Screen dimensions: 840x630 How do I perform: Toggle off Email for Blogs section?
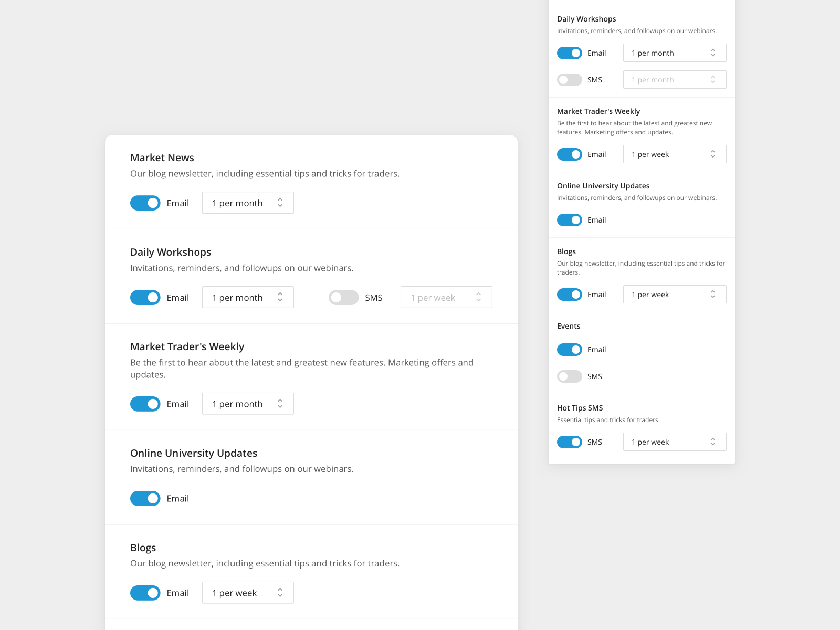[145, 593]
